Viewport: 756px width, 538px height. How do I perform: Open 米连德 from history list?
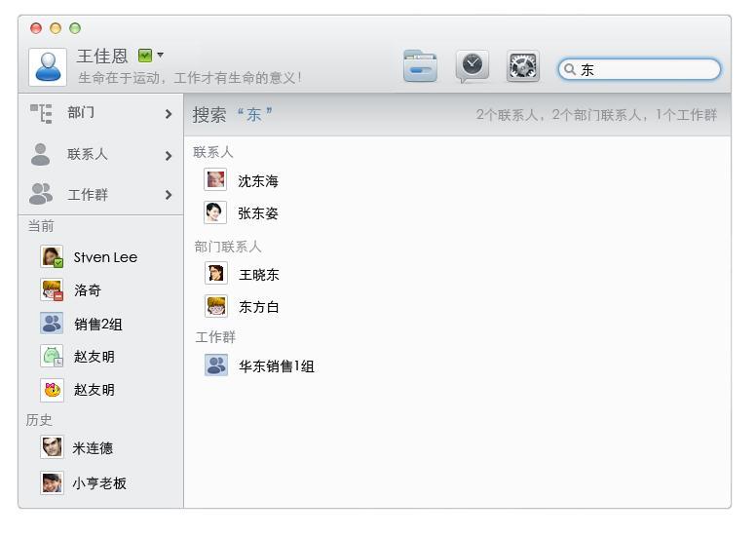point(92,448)
